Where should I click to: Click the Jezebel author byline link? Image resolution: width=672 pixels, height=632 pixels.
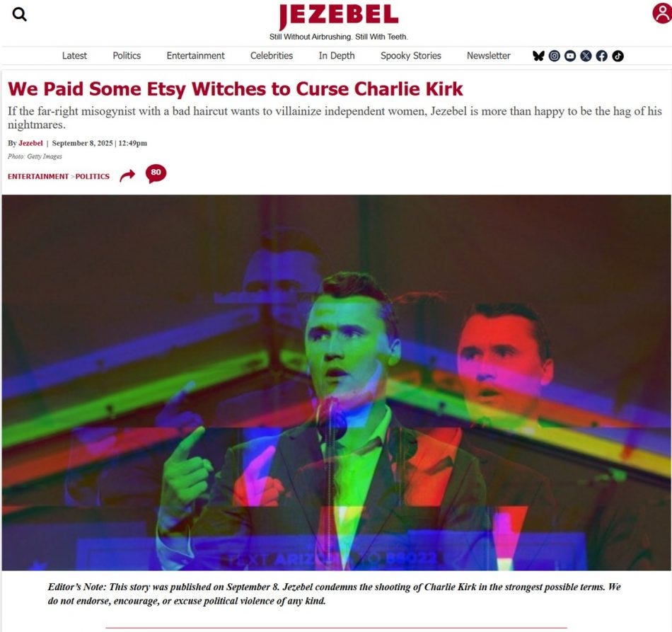click(30, 143)
